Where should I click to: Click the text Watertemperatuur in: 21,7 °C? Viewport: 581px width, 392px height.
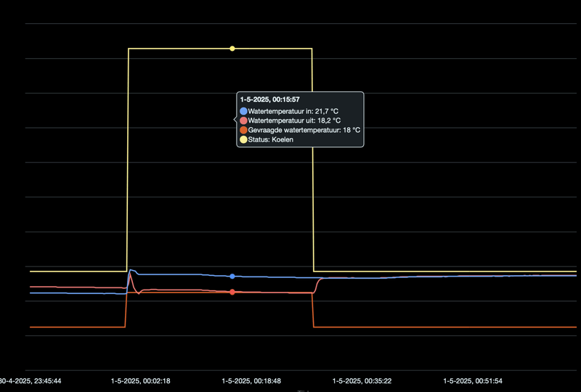(293, 111)
